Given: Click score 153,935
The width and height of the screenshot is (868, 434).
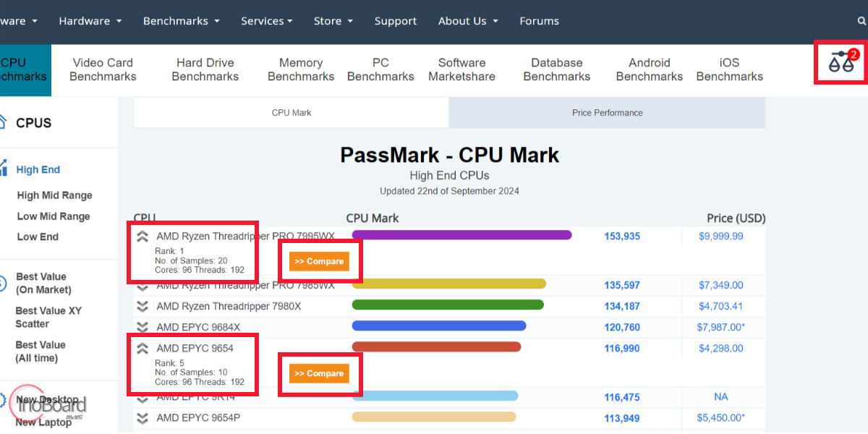Looking at the screenshot, I should pyautogui.click(x=622, y=237).
